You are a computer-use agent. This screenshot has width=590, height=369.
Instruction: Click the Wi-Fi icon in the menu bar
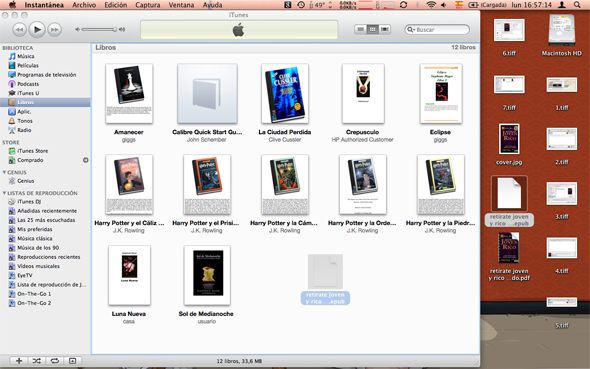(431, 5)
